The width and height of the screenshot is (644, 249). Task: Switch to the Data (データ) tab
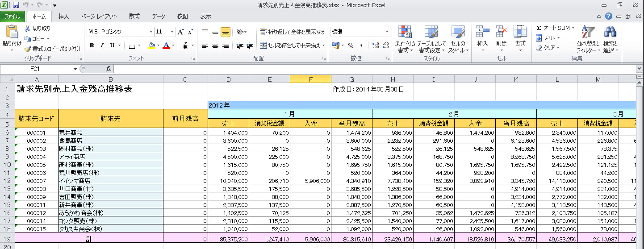(158, 17)
